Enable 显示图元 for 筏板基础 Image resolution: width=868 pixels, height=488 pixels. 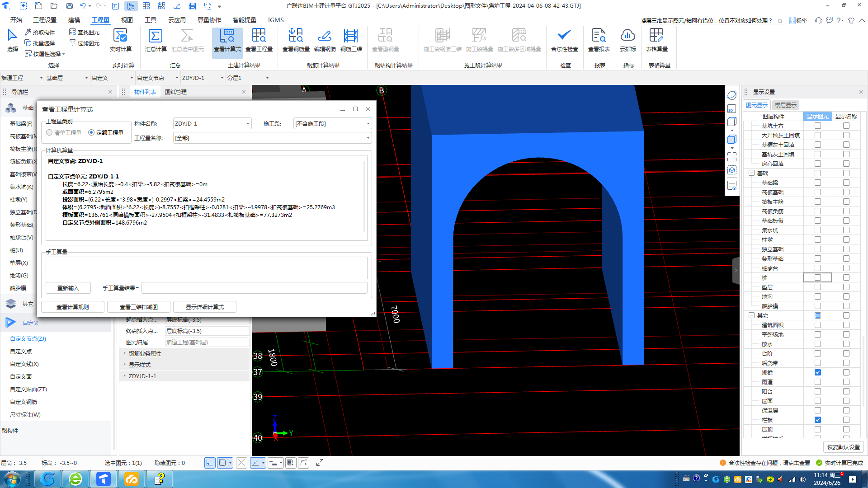pyautogui.click(x=818, y=192)
